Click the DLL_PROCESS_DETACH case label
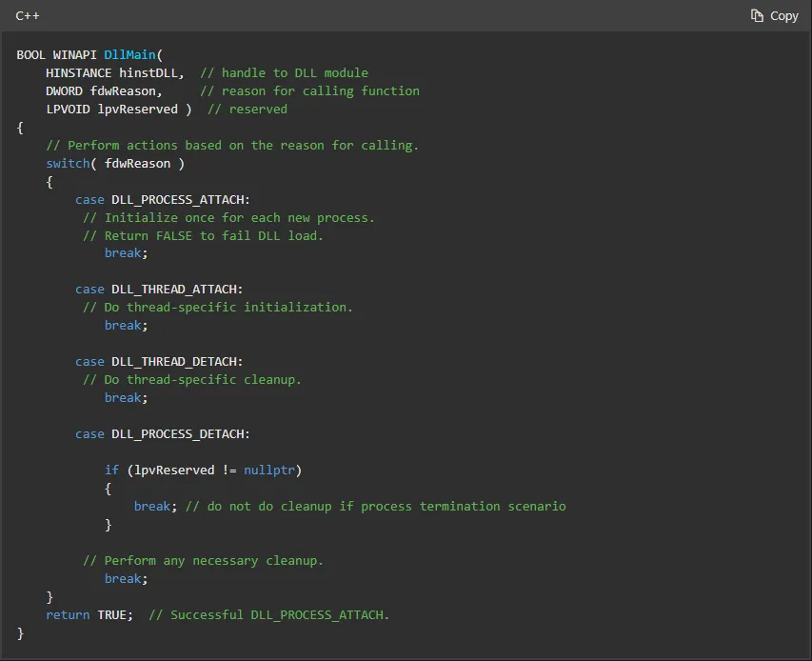Image resolution: width=812 pixels, height=661 pixels. (181, 433)
